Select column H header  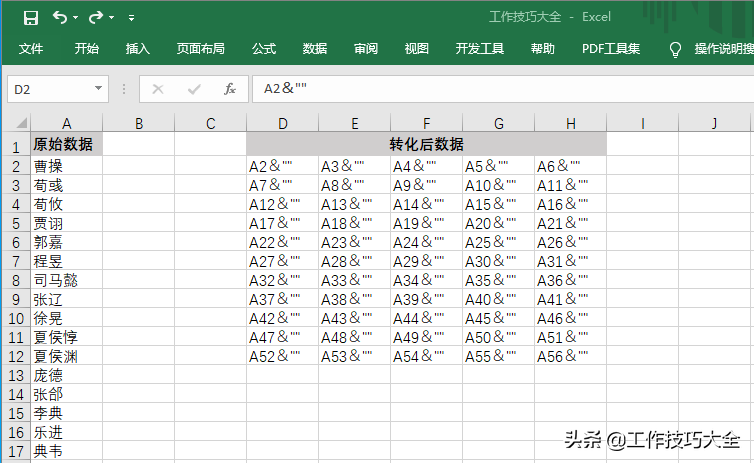click(570, 124)
